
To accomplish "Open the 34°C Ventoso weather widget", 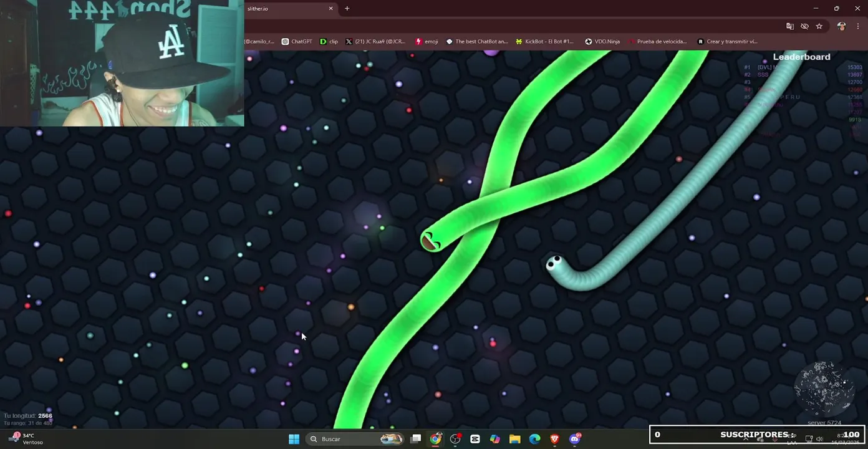I will point(26,439).
